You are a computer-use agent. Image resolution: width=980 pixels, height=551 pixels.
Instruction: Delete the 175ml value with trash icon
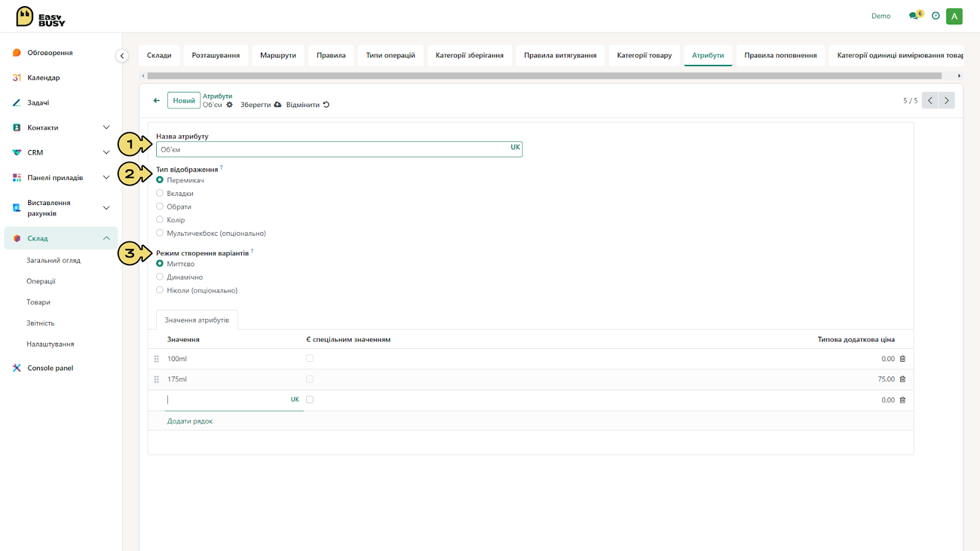point(902,380)
